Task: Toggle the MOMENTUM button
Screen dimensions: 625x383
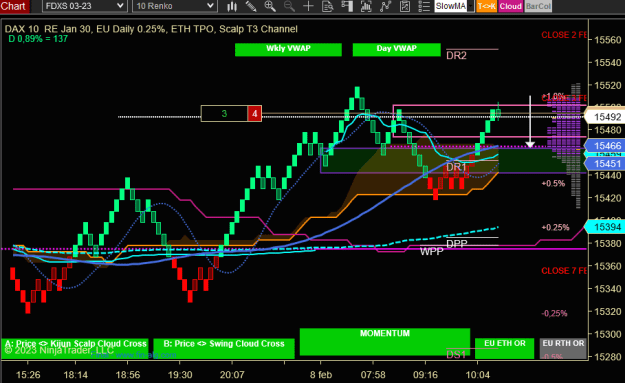Action: [385, 342]
